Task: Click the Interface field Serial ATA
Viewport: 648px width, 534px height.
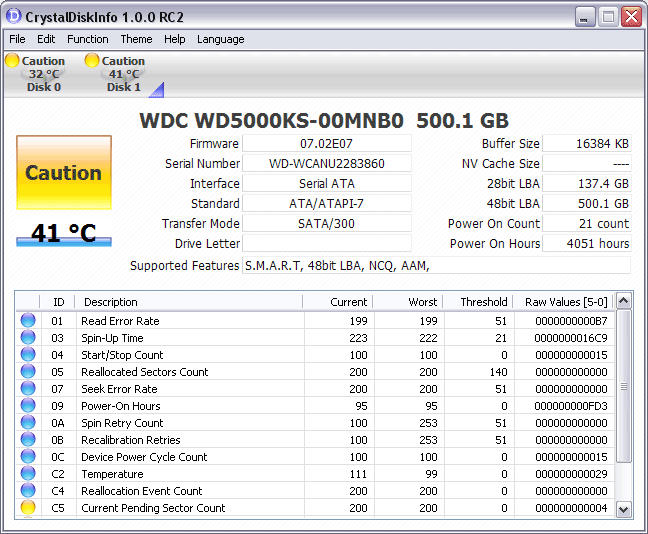Action: coord(326,183)
